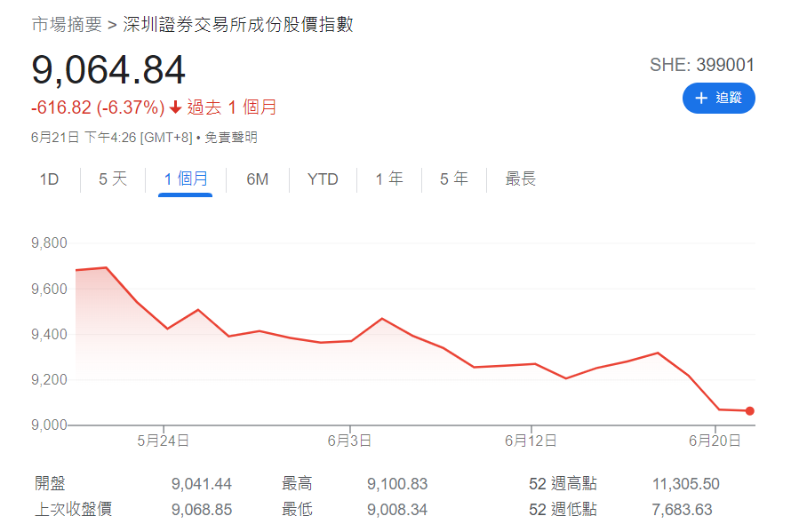Open the 市場摘要 breadcrumb link
Screen dimensions: 799x532
[x=67, y=25]
